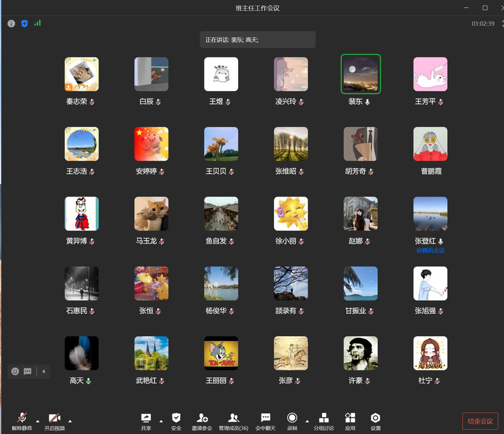Image resolution: width=504 pixels, height=434 pixels.
Task: Collapse the floating reaction bar arrow
Action: point(44,371)
